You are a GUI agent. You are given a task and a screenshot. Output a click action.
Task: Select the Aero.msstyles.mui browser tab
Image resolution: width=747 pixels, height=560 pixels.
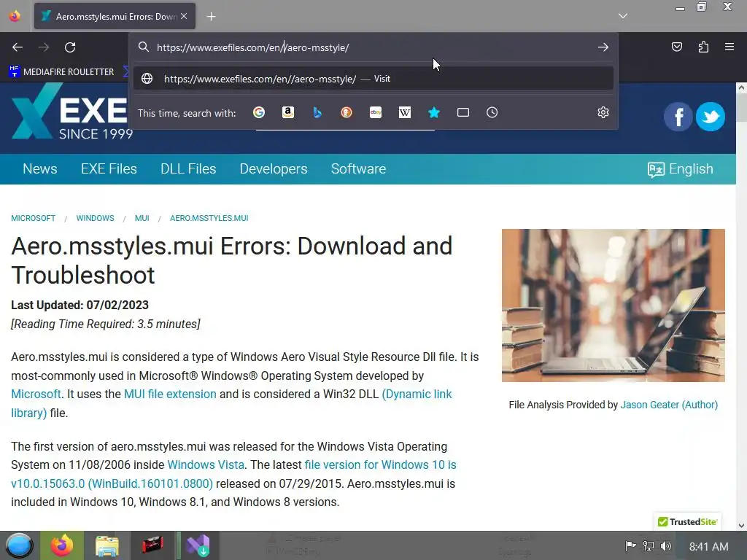point(115,16)
